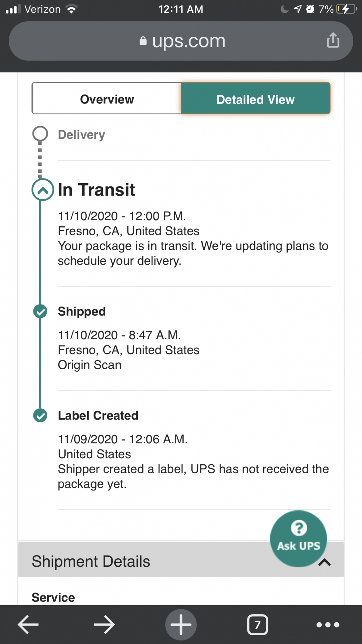Tap the Service heading
This screenshot has height=644, width=362.
click(x=53, y=597)
